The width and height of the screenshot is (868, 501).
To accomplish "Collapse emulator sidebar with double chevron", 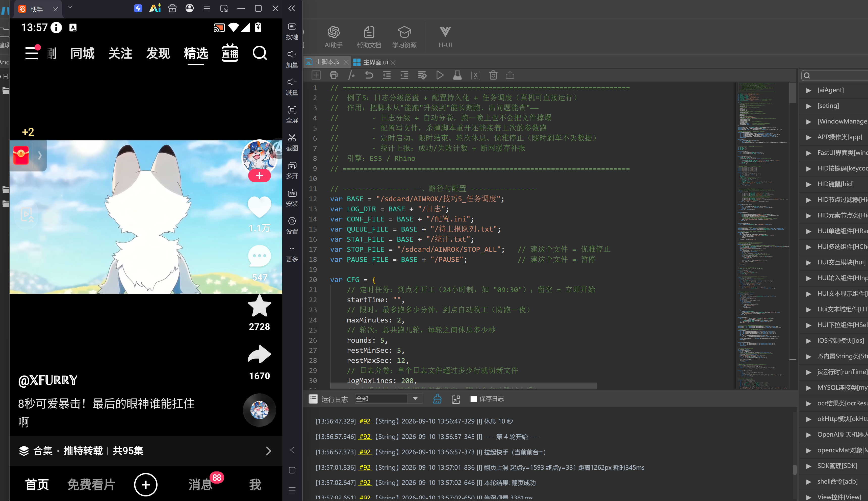I will pyautogui.click(x=292, y=8).
